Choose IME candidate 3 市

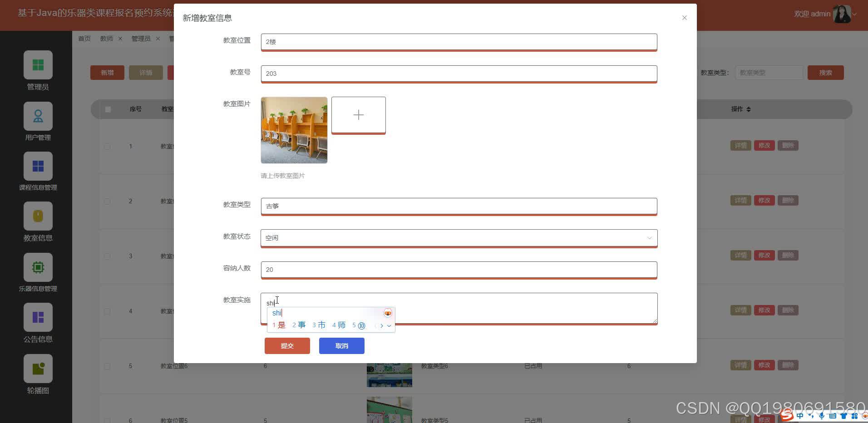[319, 325]
